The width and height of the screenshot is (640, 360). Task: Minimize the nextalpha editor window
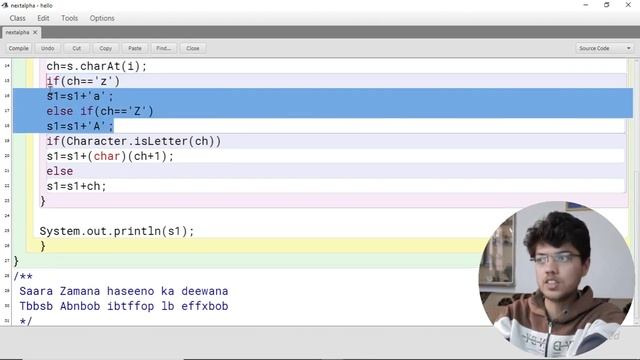[586, 5]
